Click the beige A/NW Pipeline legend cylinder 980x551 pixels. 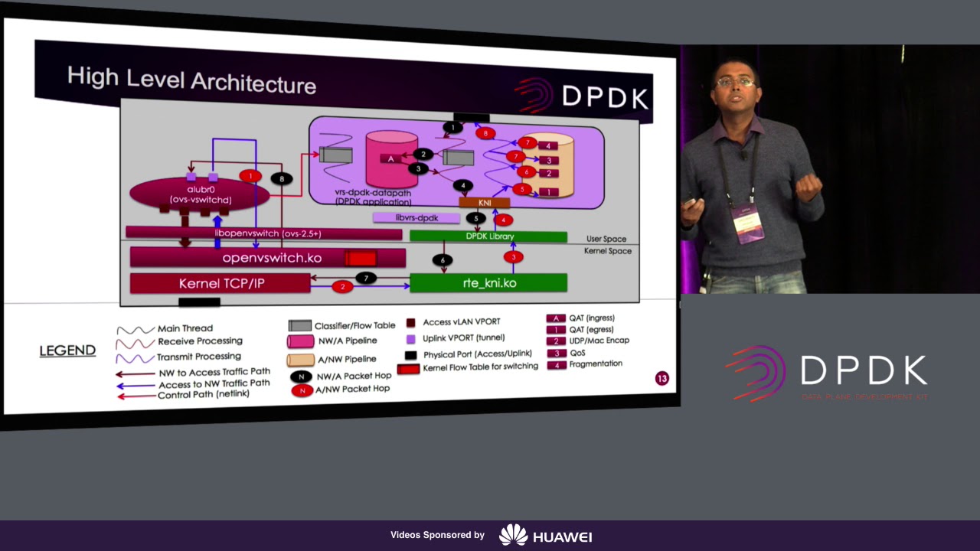tap(300, 359)
